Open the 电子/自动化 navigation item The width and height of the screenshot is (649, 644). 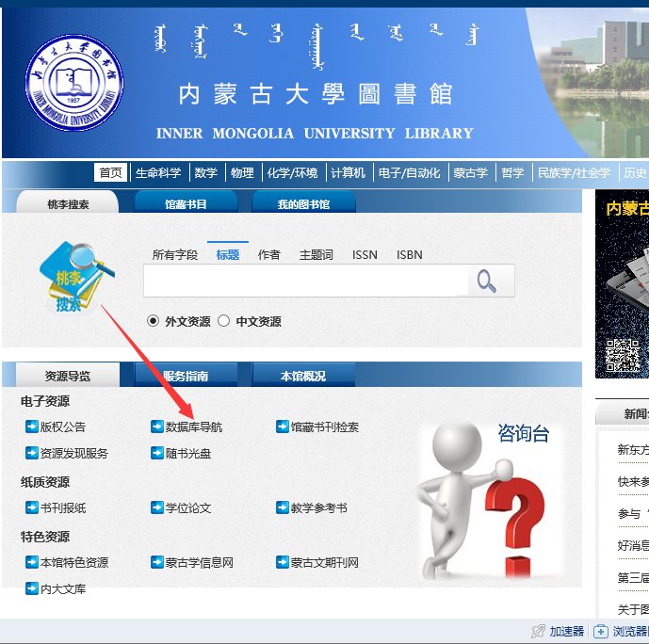(409, 172)
